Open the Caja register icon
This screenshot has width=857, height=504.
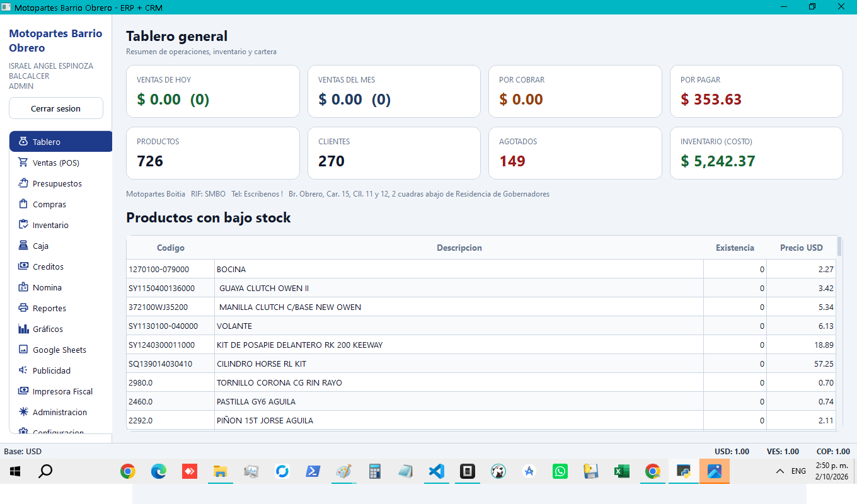[x=23, y=246]
